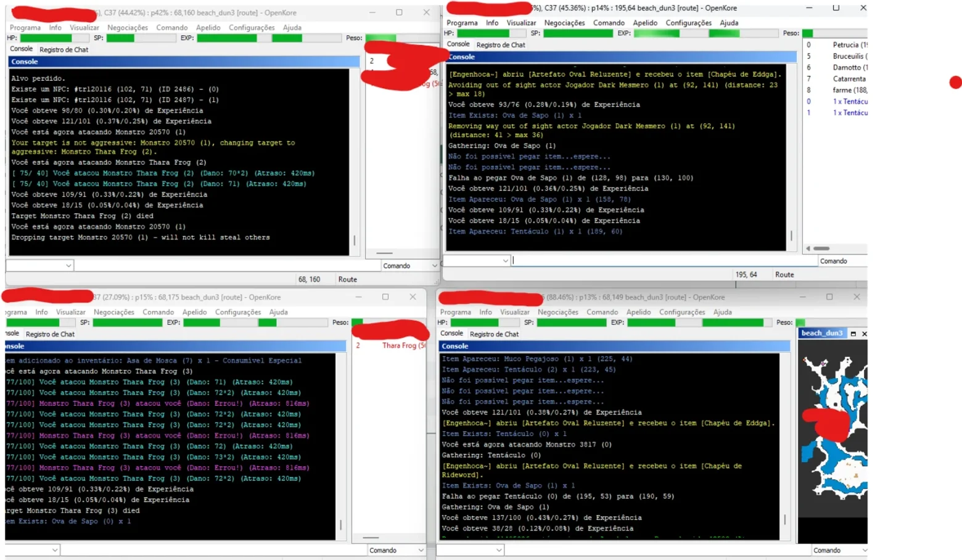962x560 pixels.
Task: Open Visualizar menu in the 68,175 window
Action: 71,312
